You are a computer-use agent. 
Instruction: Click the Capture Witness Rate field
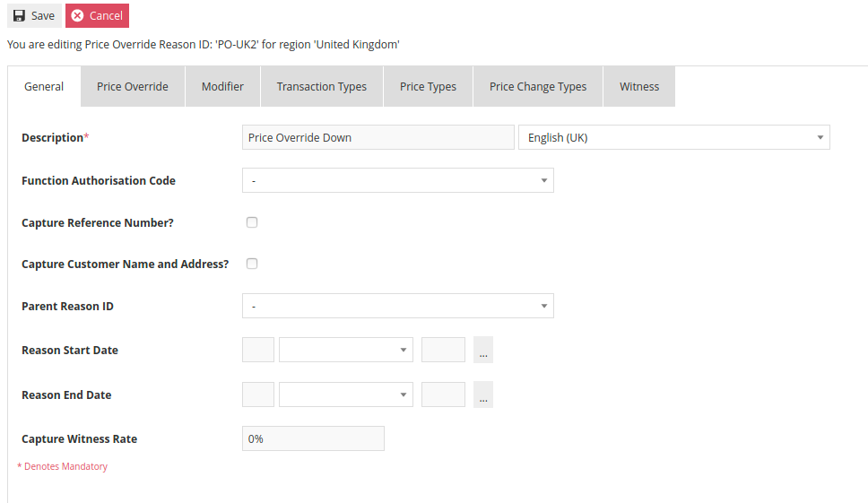tap(313, 438)
